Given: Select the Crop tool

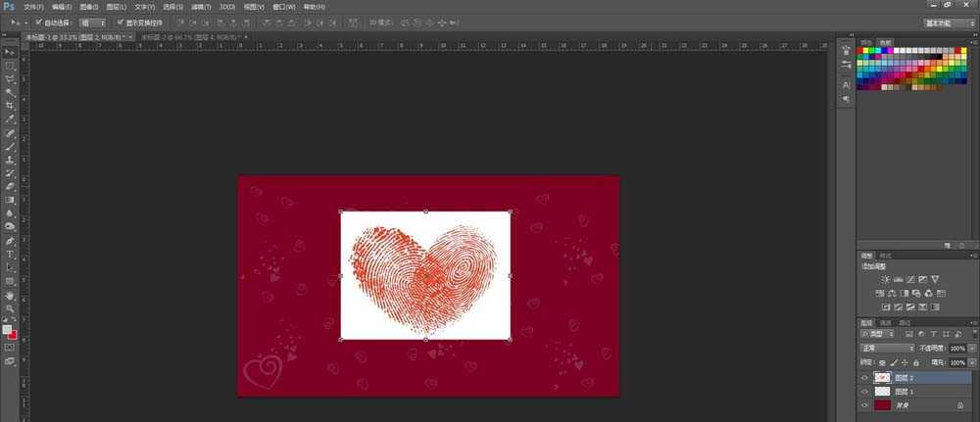Looking at the screenshot, I should [x=10, y=105].
